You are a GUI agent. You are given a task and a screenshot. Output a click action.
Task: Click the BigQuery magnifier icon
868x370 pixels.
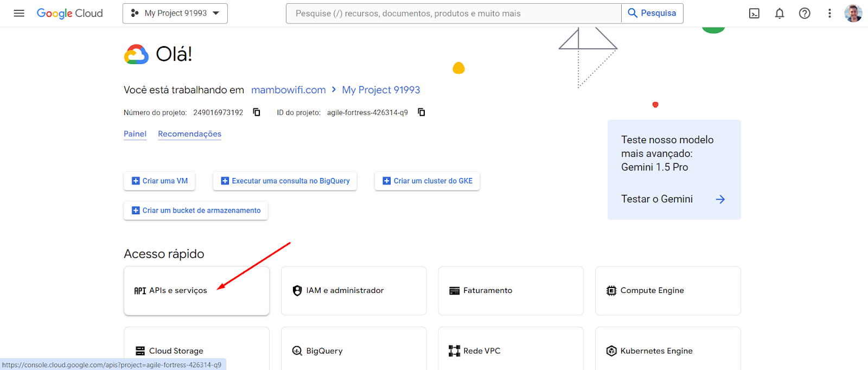click(x=297, y=351)
